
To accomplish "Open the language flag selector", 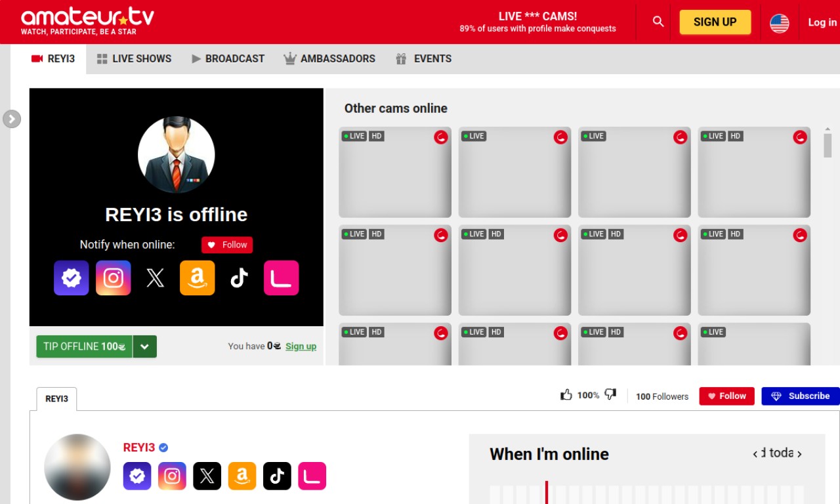I will point(780,23).
